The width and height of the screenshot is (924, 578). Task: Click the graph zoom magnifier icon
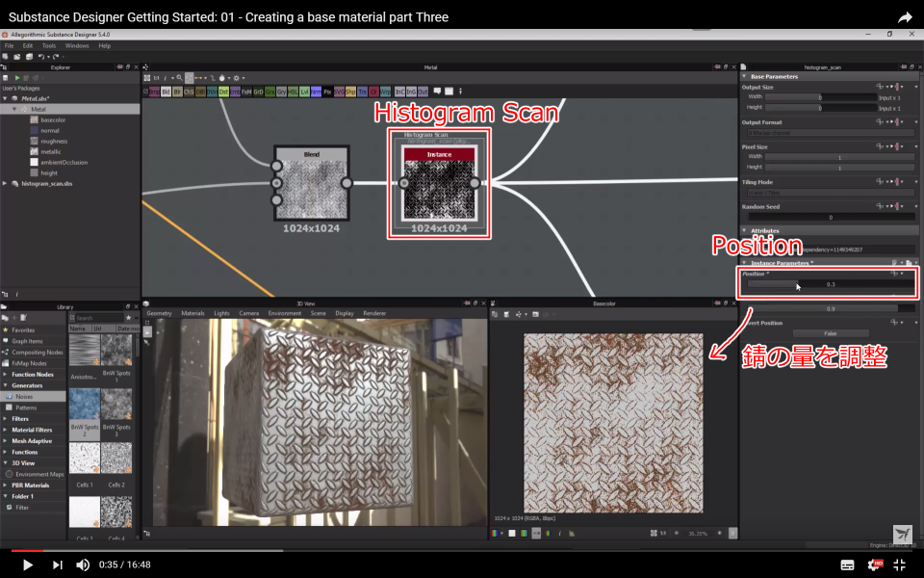pos(180,78)
